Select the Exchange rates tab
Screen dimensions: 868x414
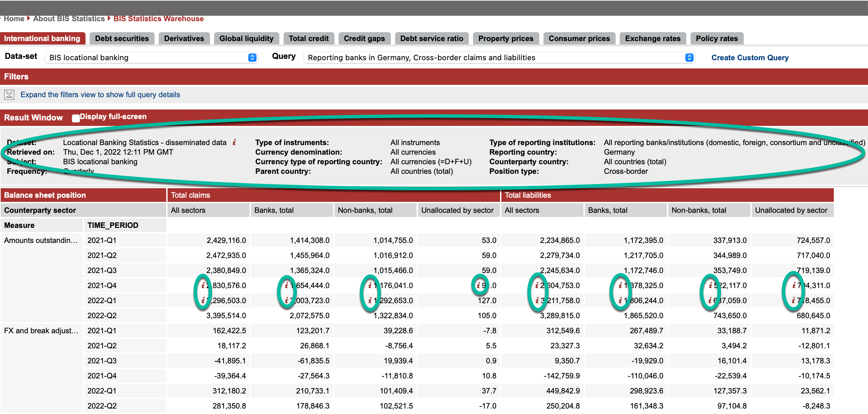(653, 39)
